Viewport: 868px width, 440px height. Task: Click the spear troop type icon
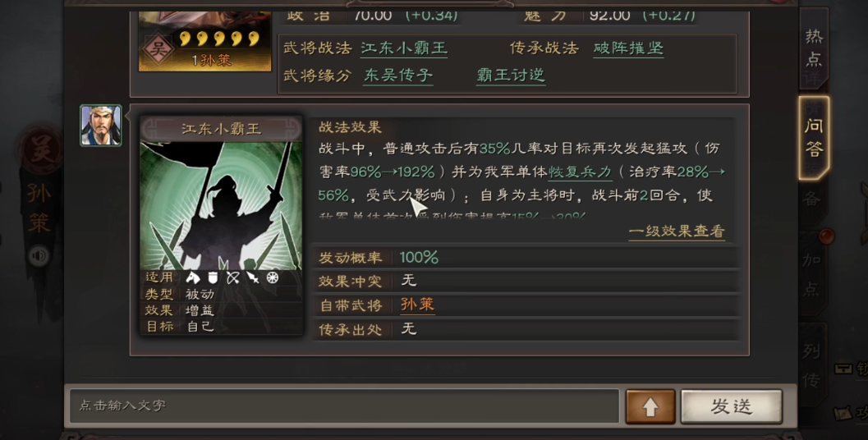coord(253,277)
